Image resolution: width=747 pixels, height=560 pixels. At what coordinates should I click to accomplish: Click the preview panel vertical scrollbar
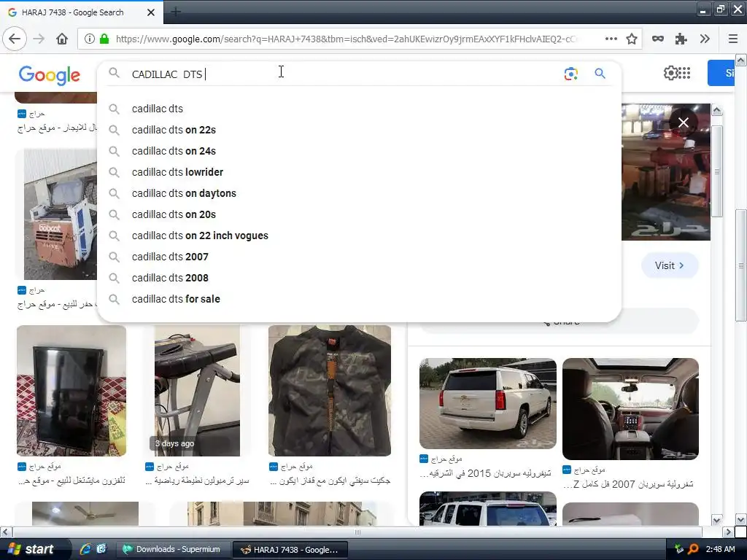click(x=717, y=172)
